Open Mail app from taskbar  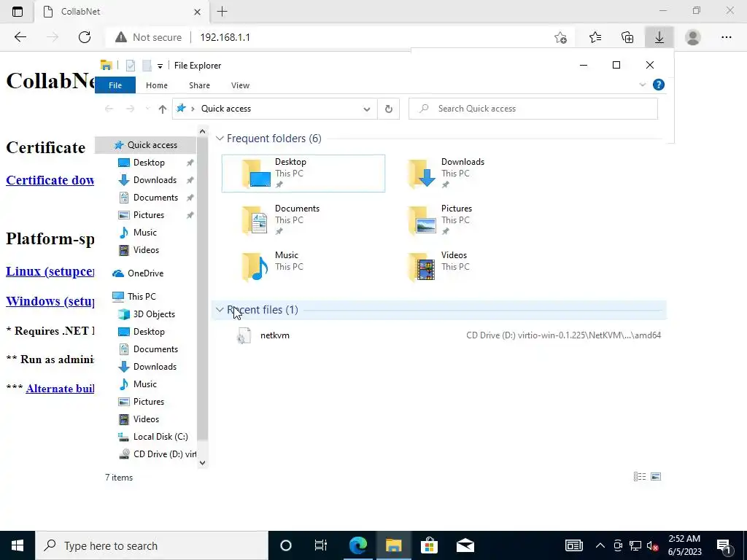[465, 545]
